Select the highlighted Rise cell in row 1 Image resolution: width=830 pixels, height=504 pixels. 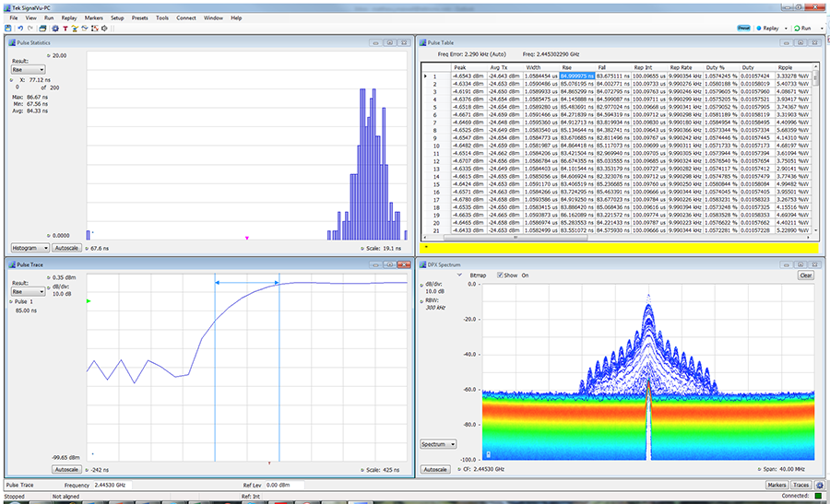(576, 75)
